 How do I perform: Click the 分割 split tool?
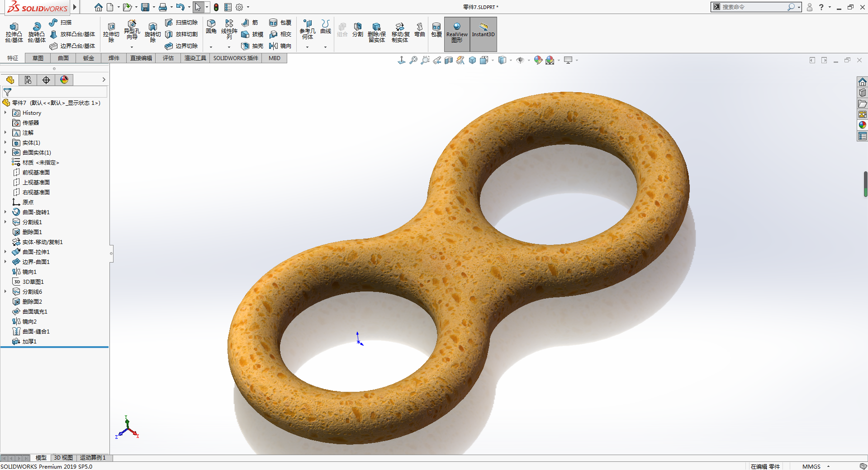tap(358, 30)
